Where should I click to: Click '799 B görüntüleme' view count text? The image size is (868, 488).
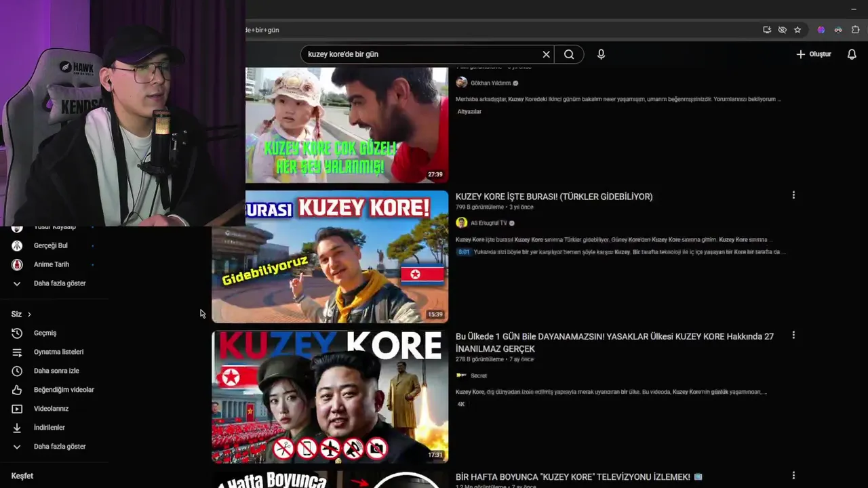tap(479, 207)
